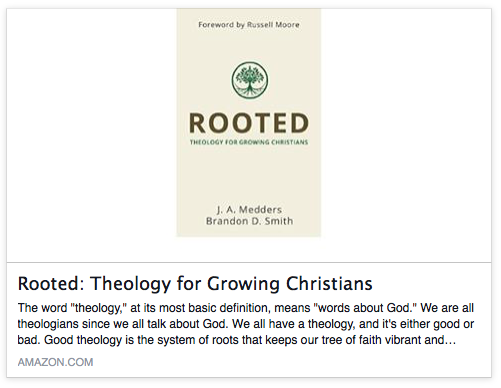Click subtitle Theology for Growing Christians on cover
This screenshot has height=388, width=501.
tap(249, 142)
